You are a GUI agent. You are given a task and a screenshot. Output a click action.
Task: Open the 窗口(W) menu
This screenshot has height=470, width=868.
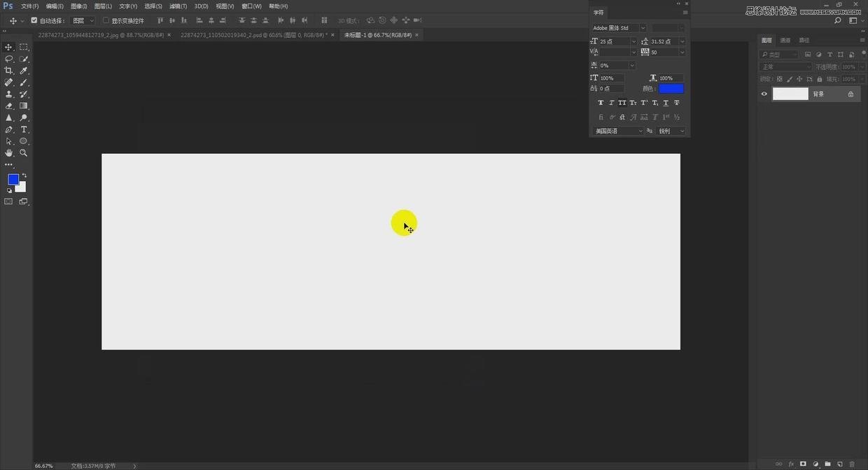click(x=251, y=6)
